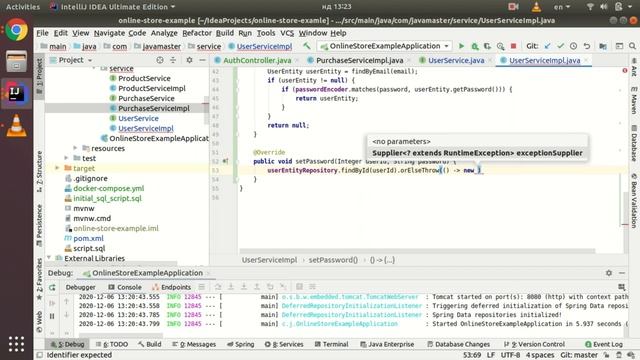Image resolution: width=640 pixels, height=360 pixels.
Task: Open the Database Changes tool window
Action: tap(458, 344)
